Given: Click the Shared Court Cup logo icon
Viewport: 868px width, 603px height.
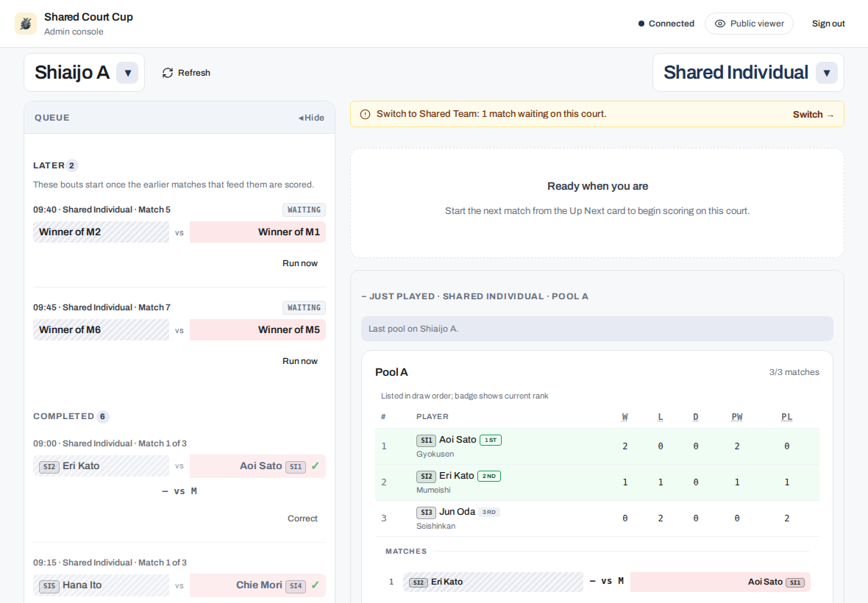Looking at the screenshot, I should (26, 24).
